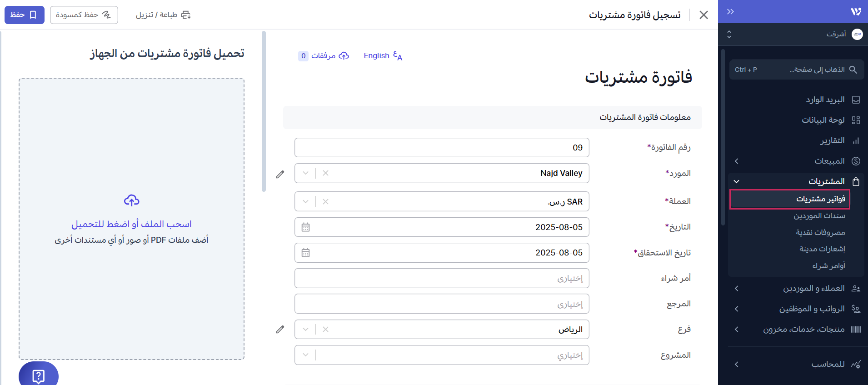The image size is (868, 385).
Task: Collapse the sidebar with double-chevron icon
Action: (730, 12)
